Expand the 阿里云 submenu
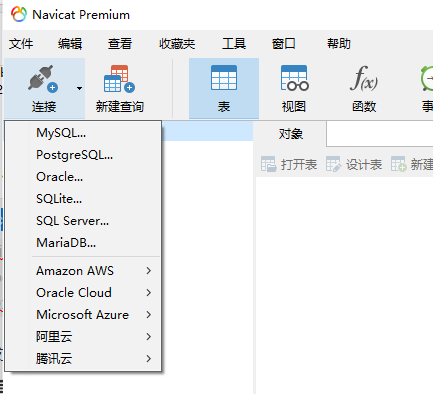Image resolution: width=433 pixels, height=394 pixels. click(83, 337)
